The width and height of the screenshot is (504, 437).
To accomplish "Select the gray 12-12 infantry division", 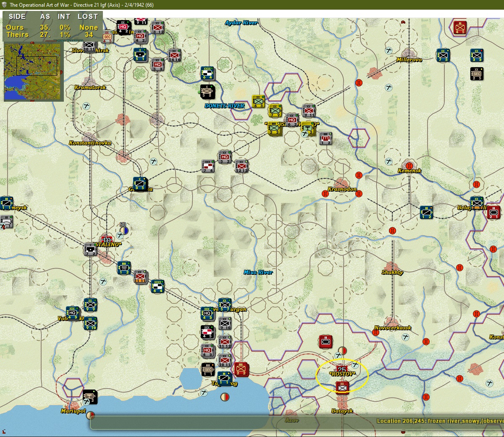I will 241,167.
